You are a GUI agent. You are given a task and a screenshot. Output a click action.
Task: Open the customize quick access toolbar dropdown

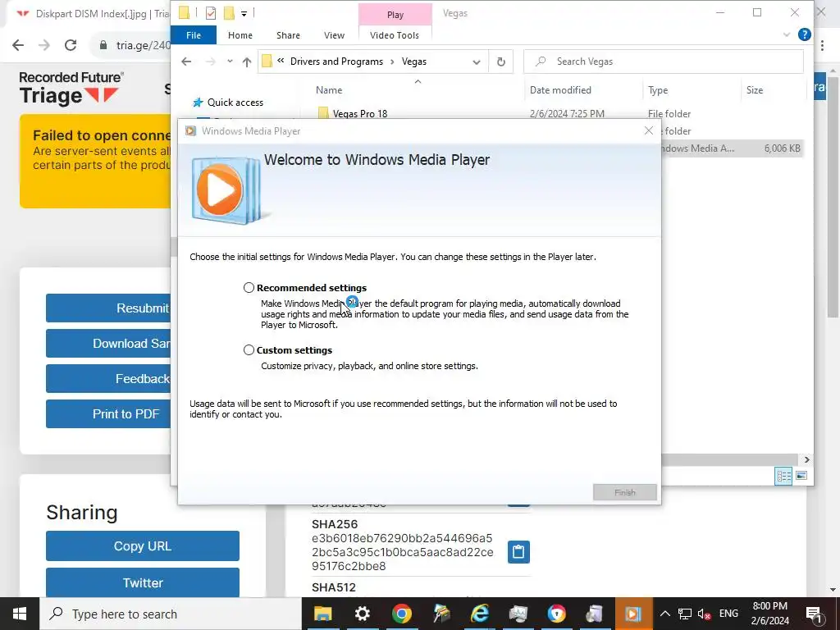(244, 13)
